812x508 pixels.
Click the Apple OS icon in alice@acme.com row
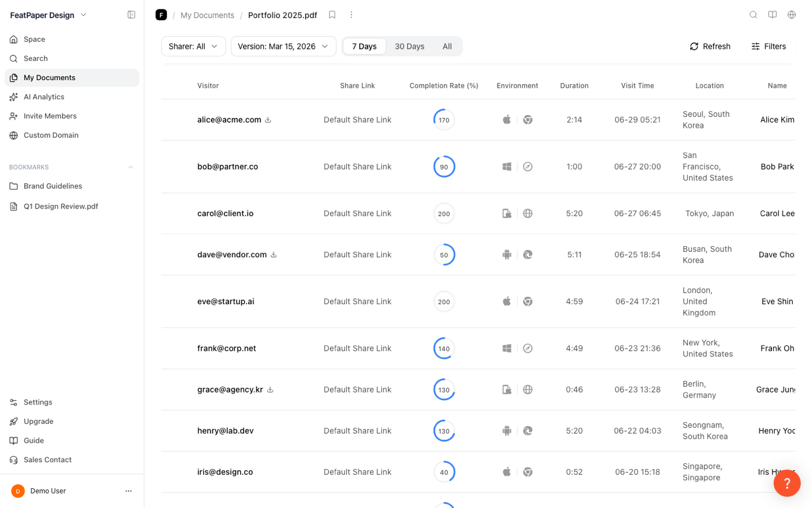pos(507,120)
